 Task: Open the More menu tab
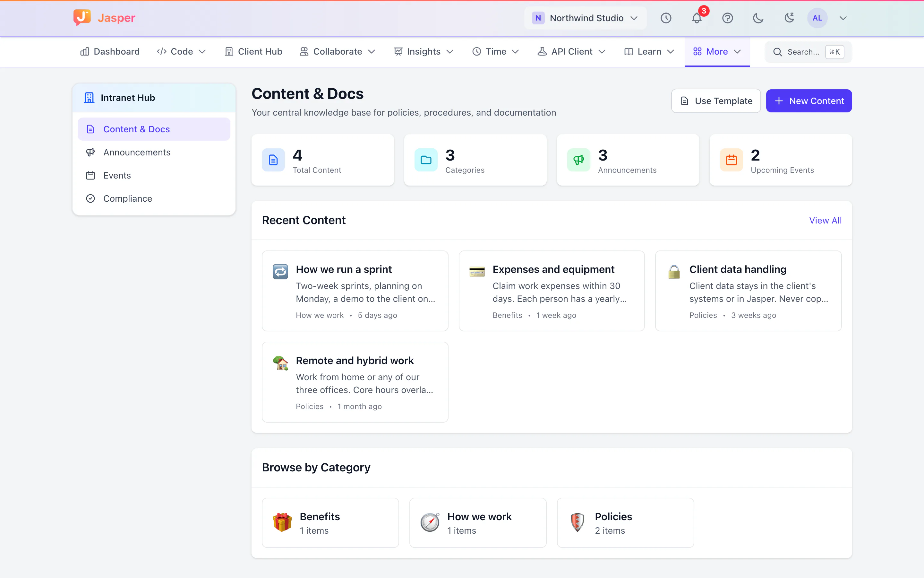tap(717, 52)
